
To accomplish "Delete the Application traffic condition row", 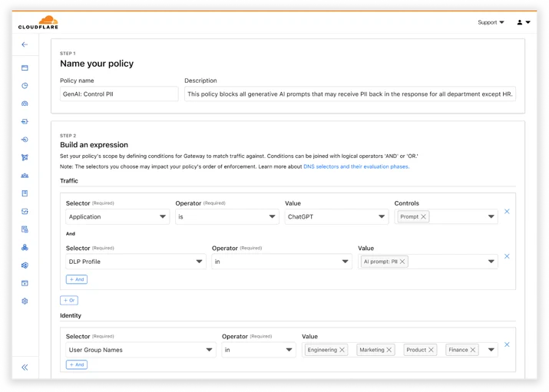I will pyautogui.click(x=507, y=211).
